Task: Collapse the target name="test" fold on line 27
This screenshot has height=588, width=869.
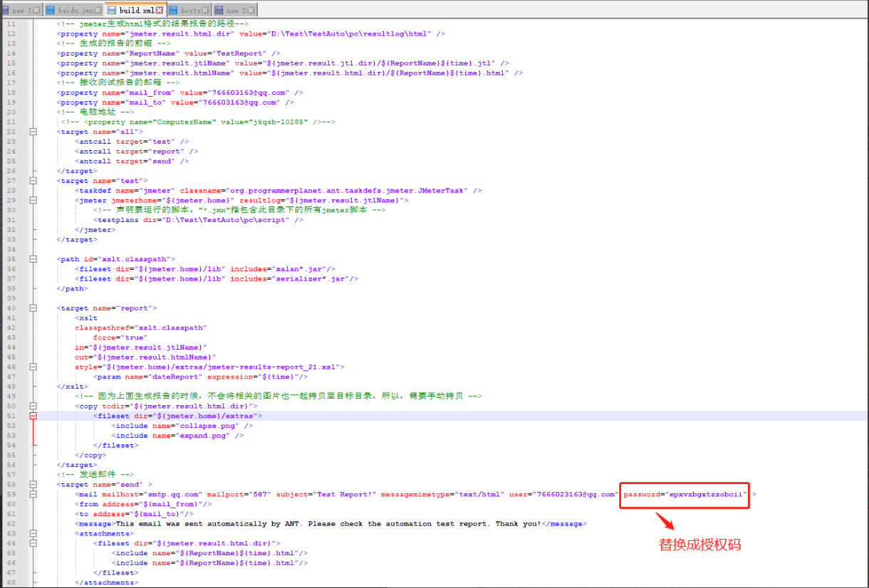Action: [x=33, y=181]
